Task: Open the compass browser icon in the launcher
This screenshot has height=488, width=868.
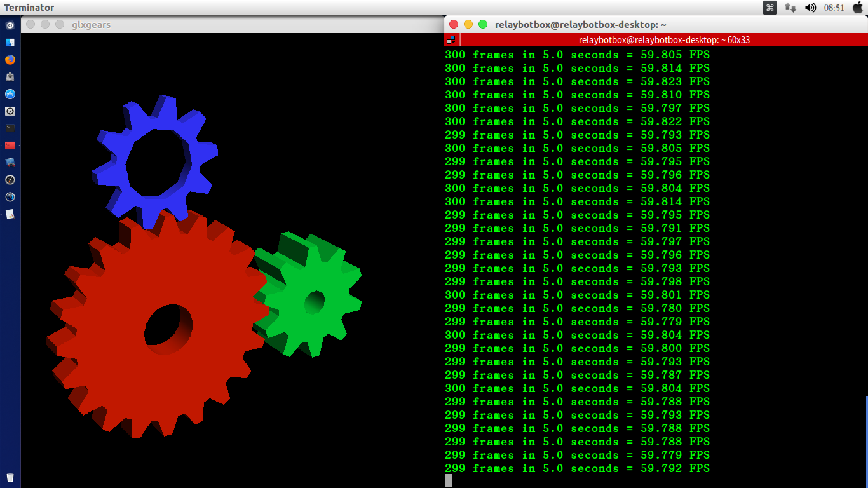Action: (x=10, y=180)
